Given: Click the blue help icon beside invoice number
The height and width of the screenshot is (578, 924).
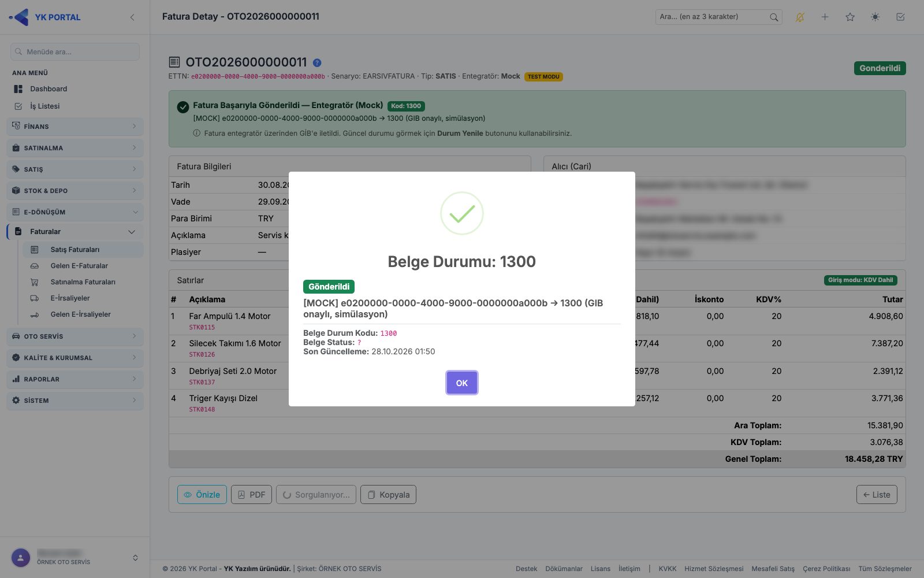Looking at the screenshot, I should [x=317, y=62].
